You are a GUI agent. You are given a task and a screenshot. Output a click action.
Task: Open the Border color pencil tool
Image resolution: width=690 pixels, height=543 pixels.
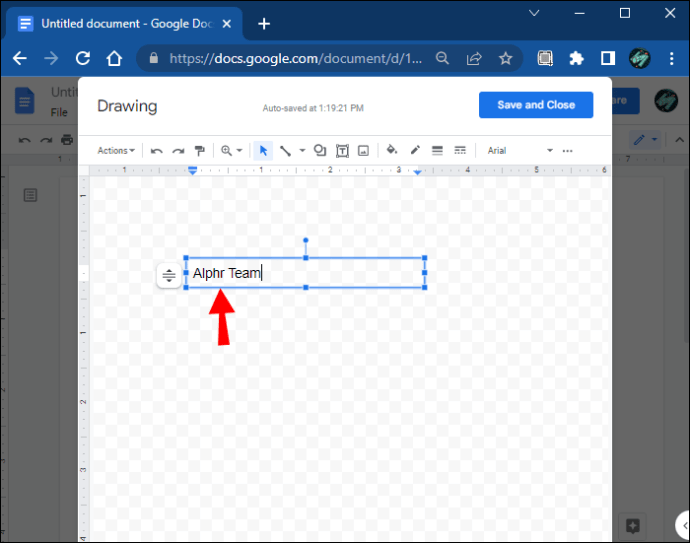point(415,151)
